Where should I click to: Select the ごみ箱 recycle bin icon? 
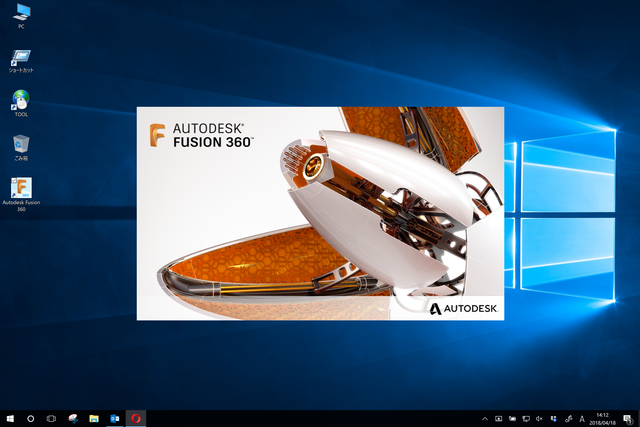tap(21, 148)
